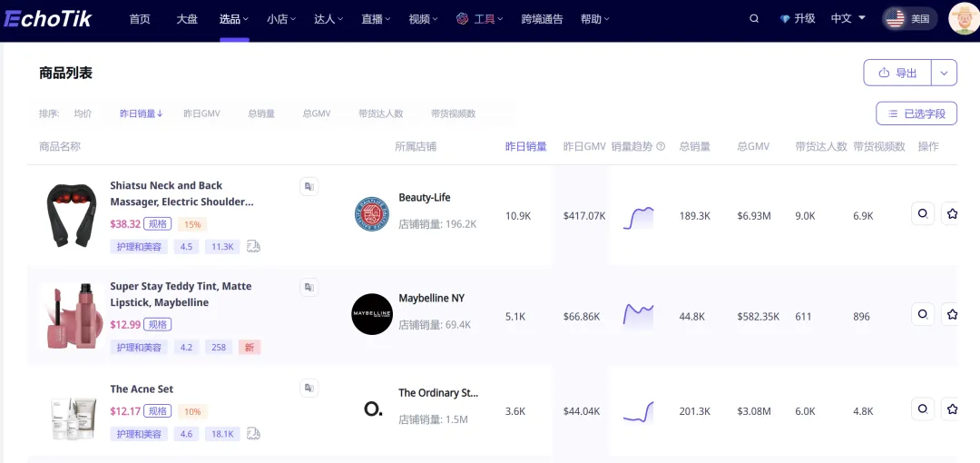Open the search magnifier in navbar

[754, 19]
